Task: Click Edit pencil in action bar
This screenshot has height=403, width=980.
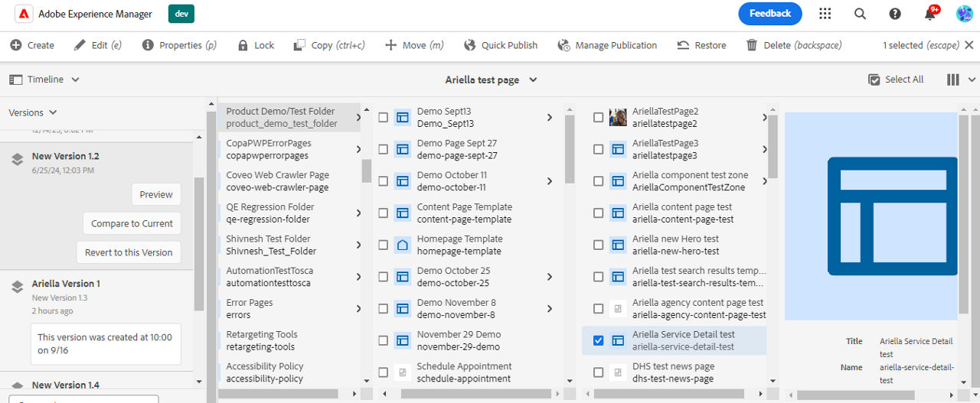Action: (x=98, y=45)
